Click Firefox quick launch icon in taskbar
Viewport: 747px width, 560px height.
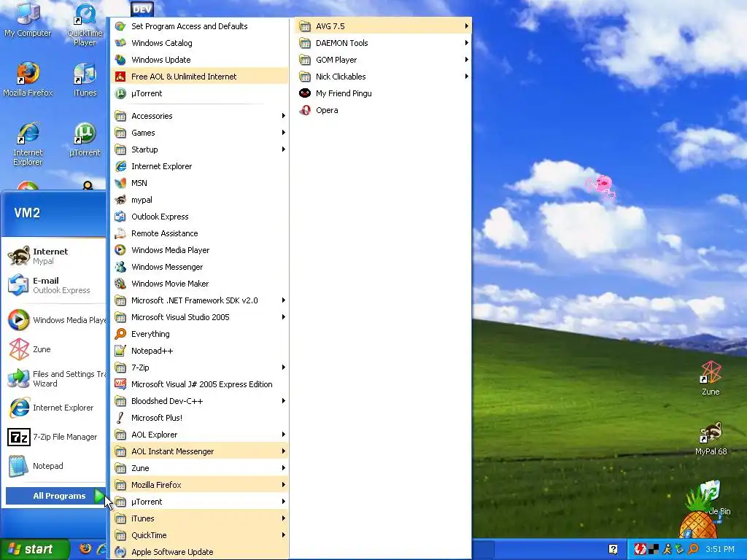(85, 548)
